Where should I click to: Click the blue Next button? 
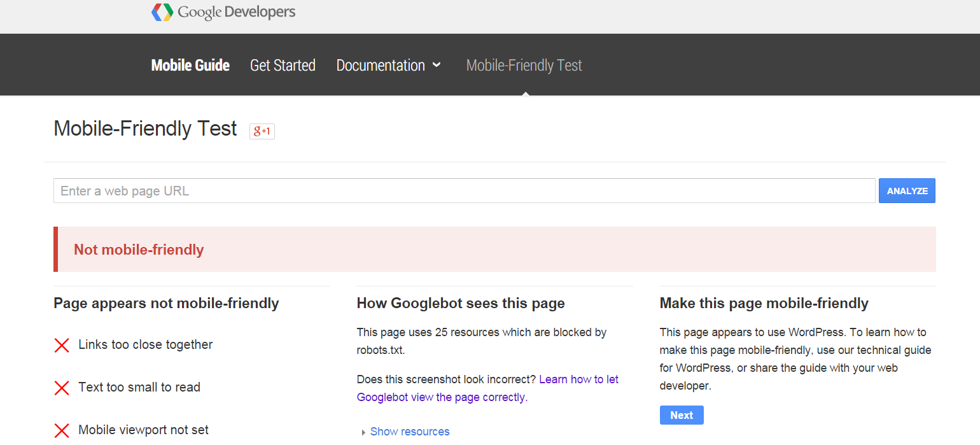pyautogui.click(x=681, y=415)
